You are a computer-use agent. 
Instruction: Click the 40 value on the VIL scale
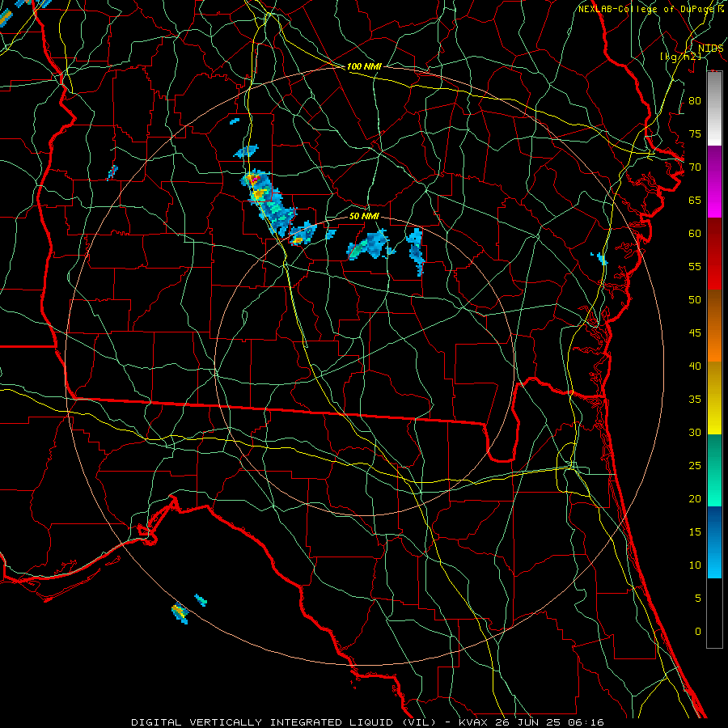[695, 366]
